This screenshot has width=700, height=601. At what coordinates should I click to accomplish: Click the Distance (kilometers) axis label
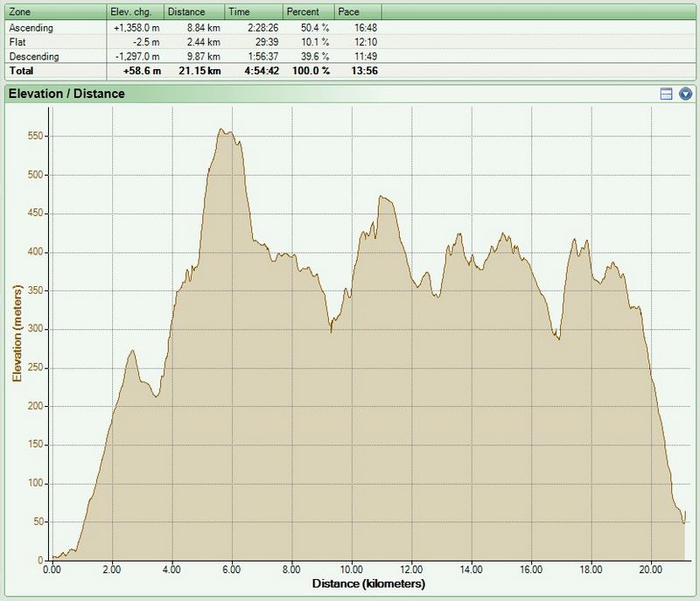pyautogui.click(x=368, y=583)
